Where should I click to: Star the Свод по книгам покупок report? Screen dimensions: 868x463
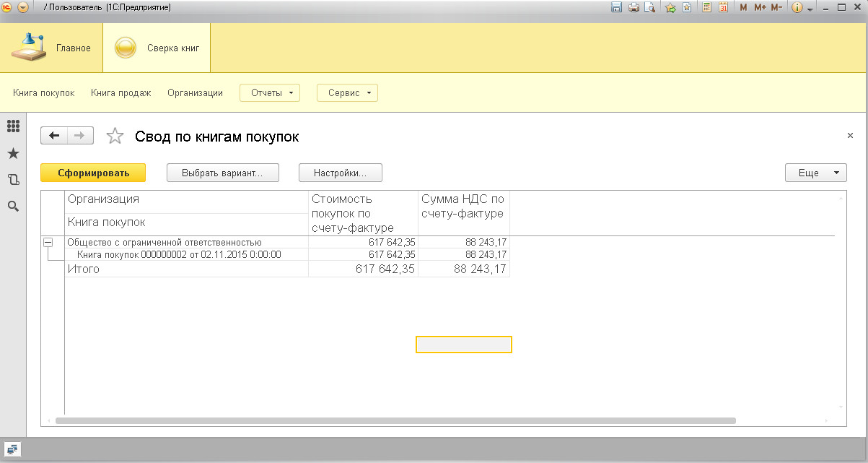(115, 136)
